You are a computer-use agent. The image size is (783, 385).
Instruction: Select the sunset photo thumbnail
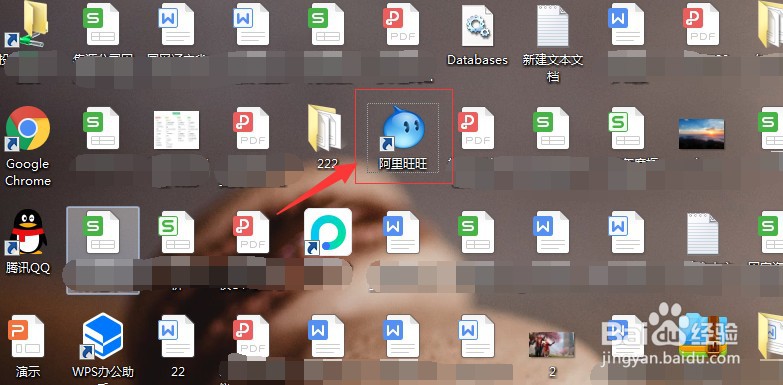coord(701,134)
